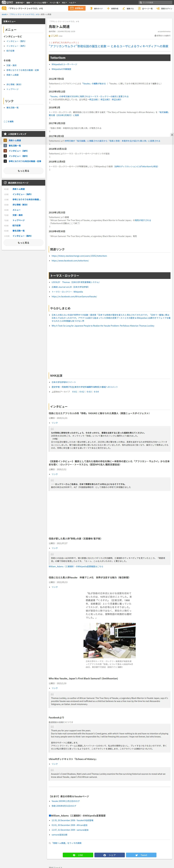This screenshot has width=174, height=868.
Task: Open 紹介記事 in the left menu
Action: coord(10,51)
